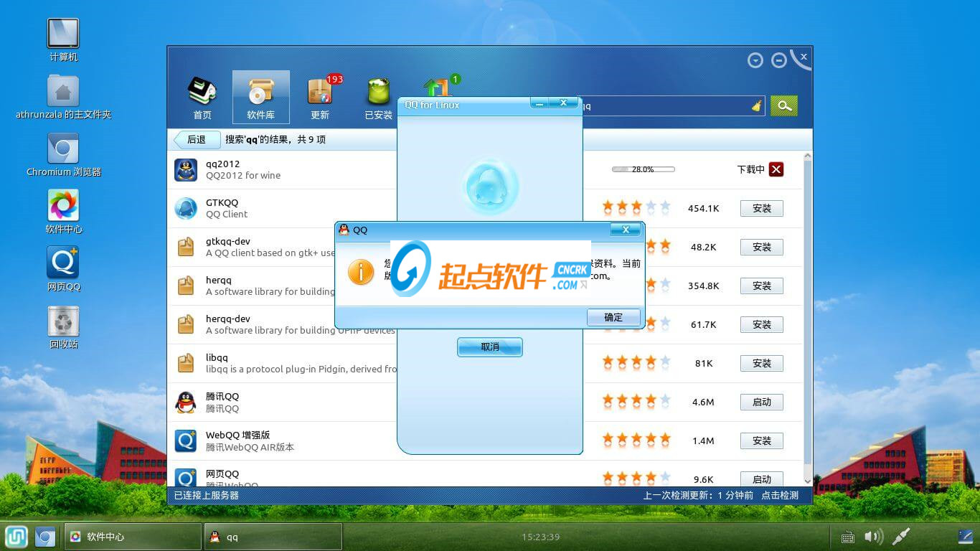Viewport: 980px width, 551px height.
Task: Click the libqq package icon
Action: 186,363
